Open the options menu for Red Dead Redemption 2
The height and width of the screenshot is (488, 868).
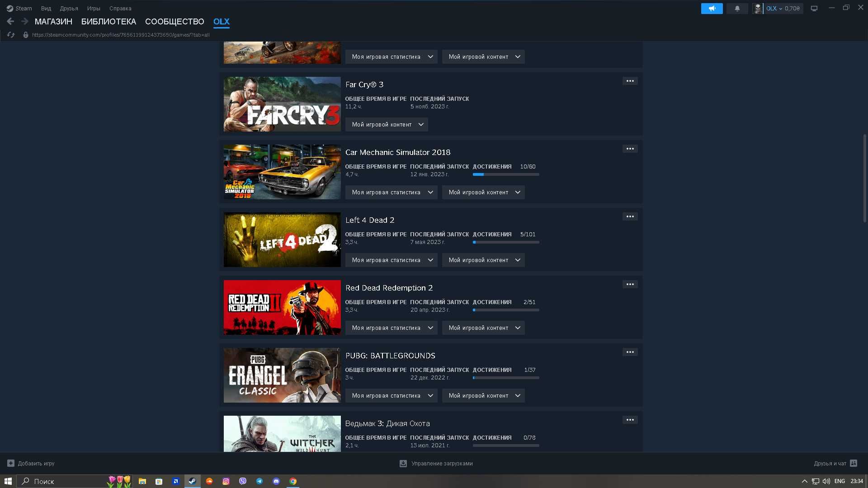[630, 284]
